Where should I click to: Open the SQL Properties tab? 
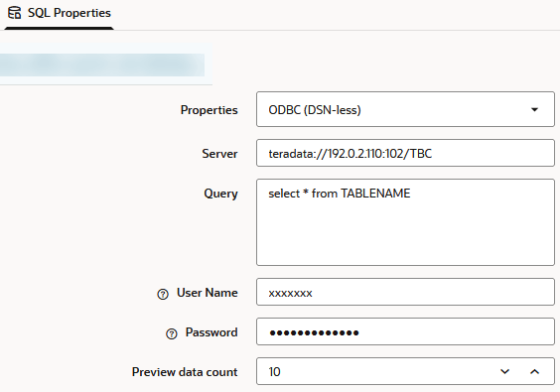pos(60,13)
